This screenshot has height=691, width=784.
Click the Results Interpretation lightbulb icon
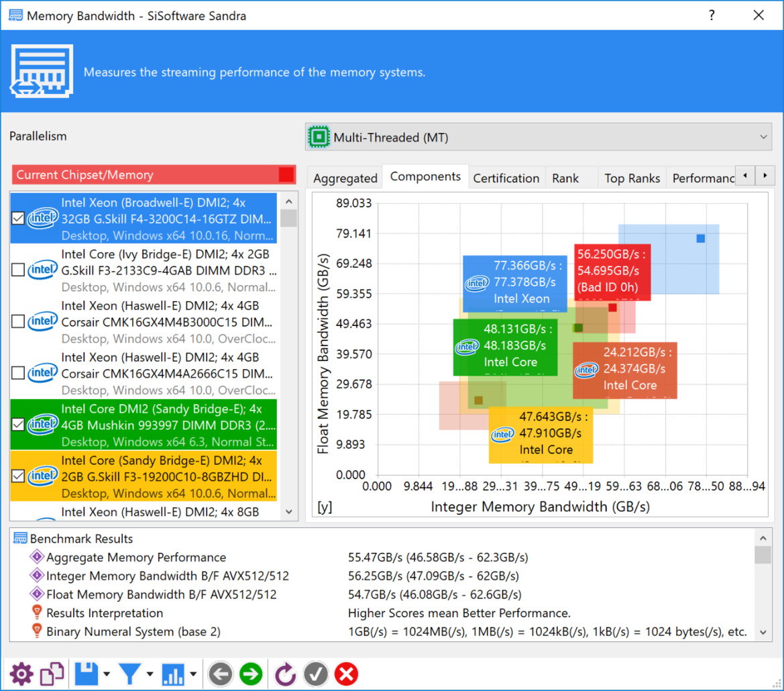coord(36,612)
